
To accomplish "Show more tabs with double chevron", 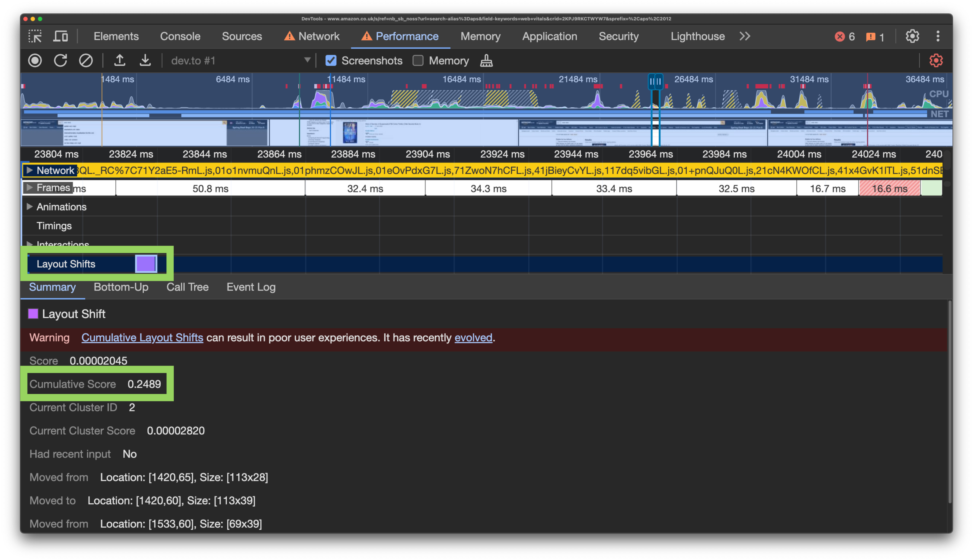I will click(745, 36).
